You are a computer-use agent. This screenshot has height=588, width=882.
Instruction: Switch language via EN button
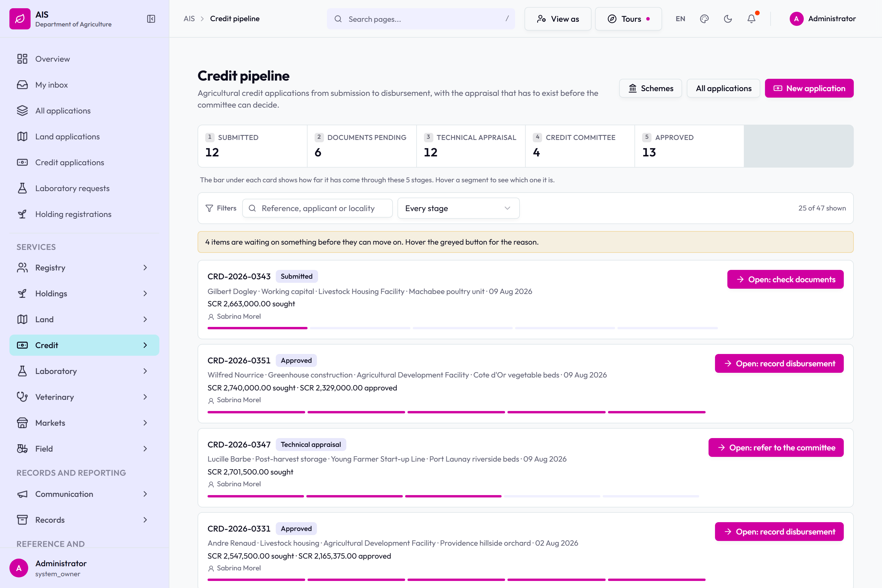tap(680, 19)
